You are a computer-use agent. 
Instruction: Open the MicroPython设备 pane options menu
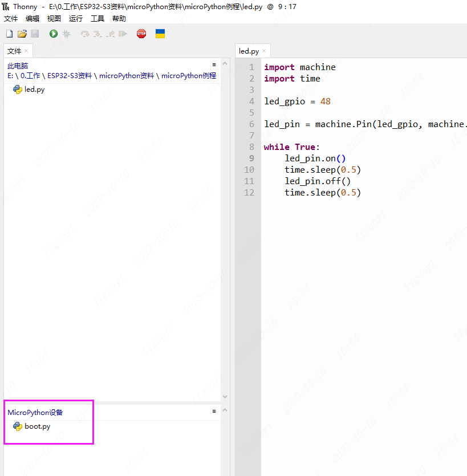click(214, 412)
